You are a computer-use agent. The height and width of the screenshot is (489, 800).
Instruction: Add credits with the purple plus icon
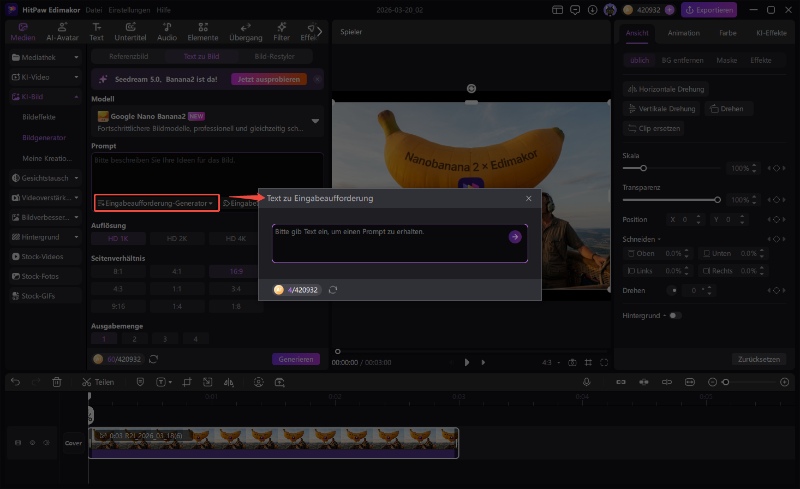669,10
